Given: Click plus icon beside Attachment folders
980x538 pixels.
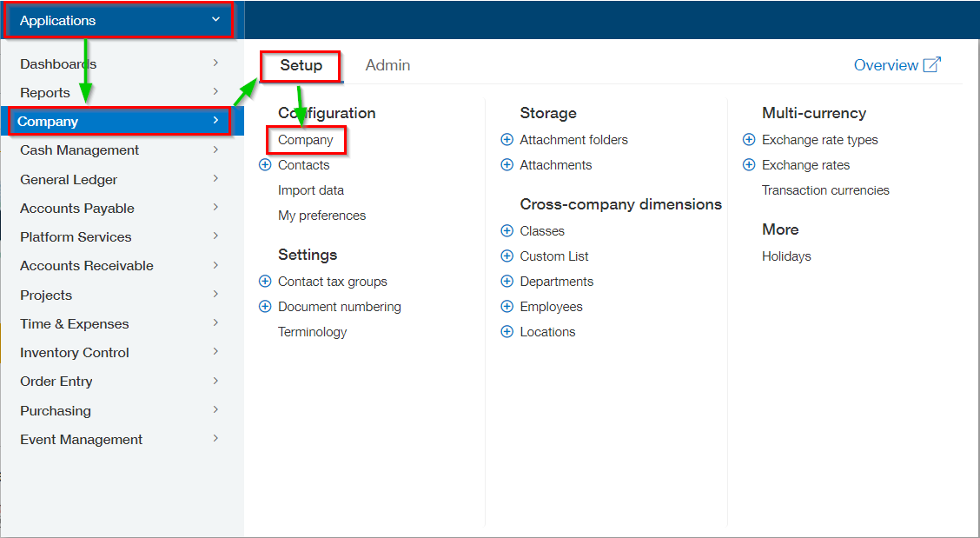Looking at the screenshot, I should pyautogui.click(x=507, y=140).
